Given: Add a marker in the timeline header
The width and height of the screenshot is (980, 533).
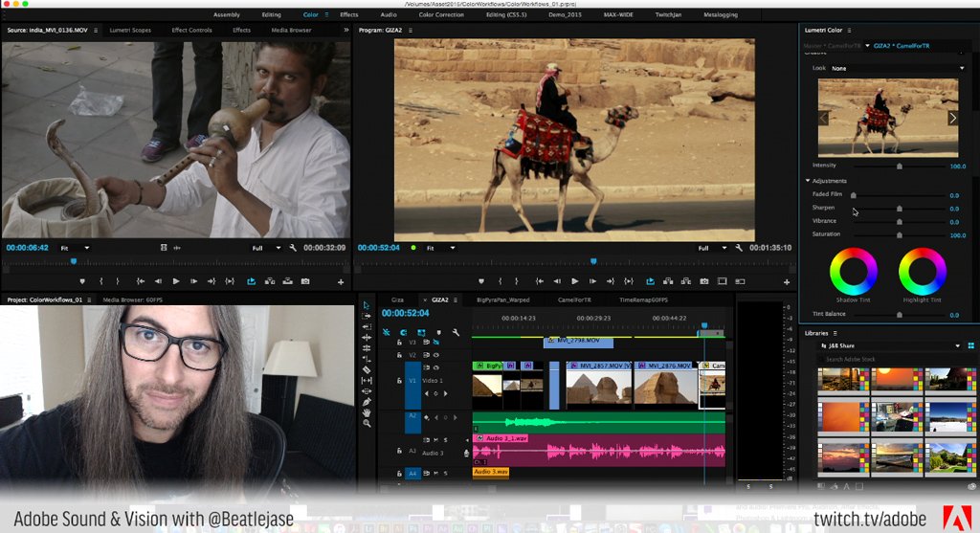Looking at the screenshot, I should pos(438,332).
